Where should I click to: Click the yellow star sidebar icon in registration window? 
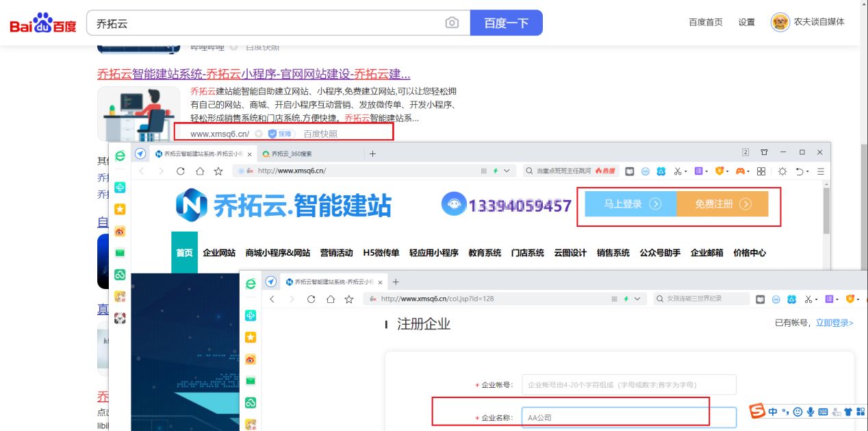251,337
